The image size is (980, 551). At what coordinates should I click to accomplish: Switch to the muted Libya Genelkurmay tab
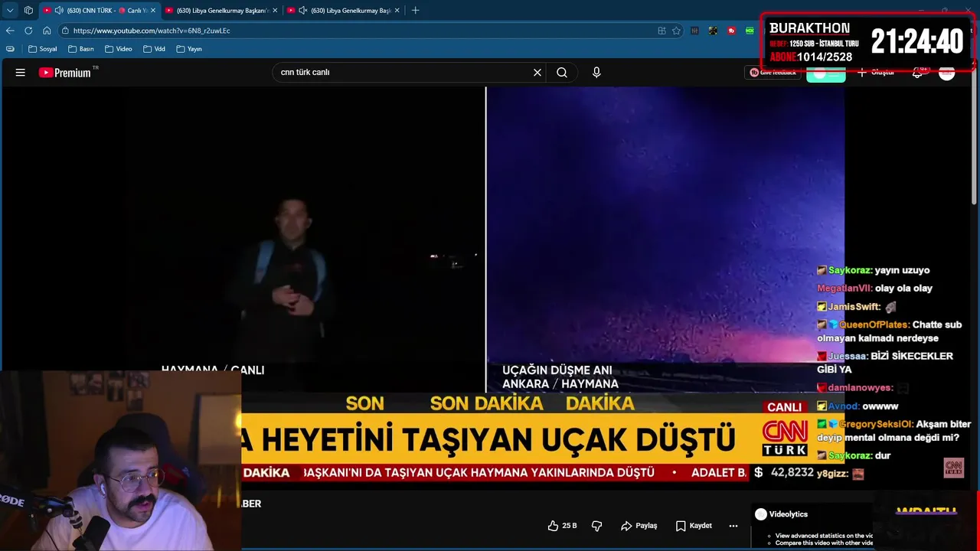point(345,11)
